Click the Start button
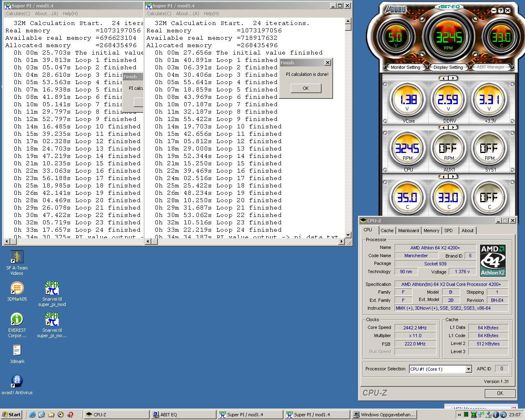 coord(11,415)
